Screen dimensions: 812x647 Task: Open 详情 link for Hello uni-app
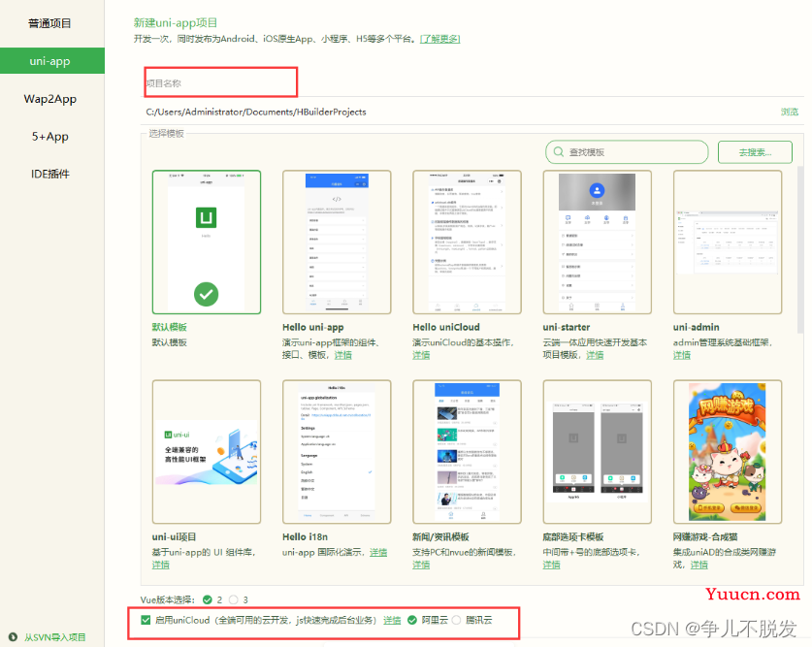(x=342, y=355)
